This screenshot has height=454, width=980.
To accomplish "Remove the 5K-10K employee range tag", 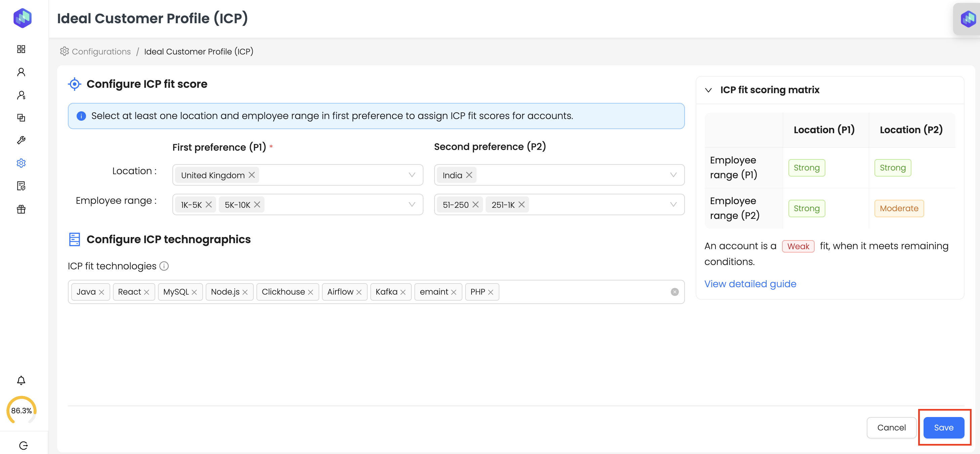I will click(x=257, y=205).
